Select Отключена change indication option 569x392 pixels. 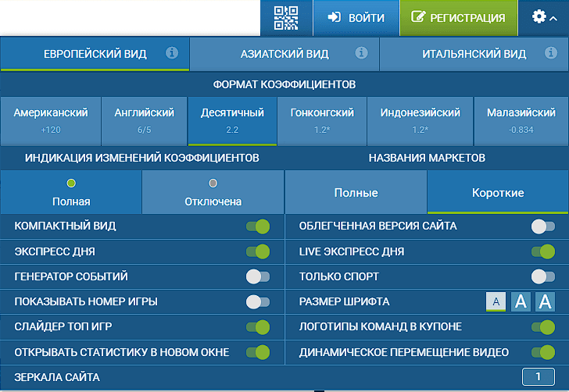[x=213, y=192]
